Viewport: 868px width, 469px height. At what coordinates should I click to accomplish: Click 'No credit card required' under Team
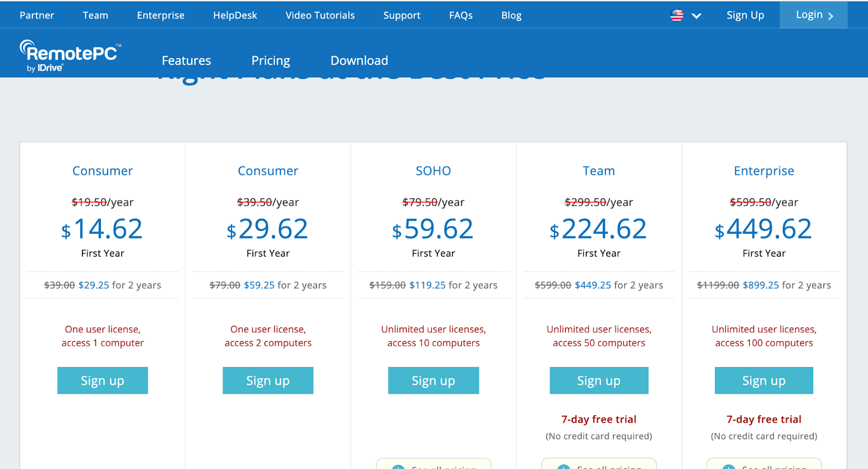click(599, 436)
